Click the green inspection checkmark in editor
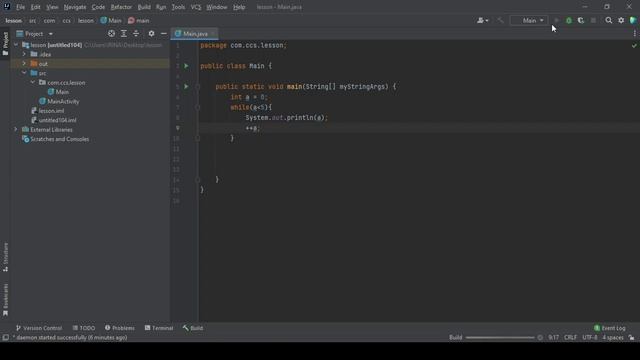Viewport: 640px width, 360px height. (634, 46)
